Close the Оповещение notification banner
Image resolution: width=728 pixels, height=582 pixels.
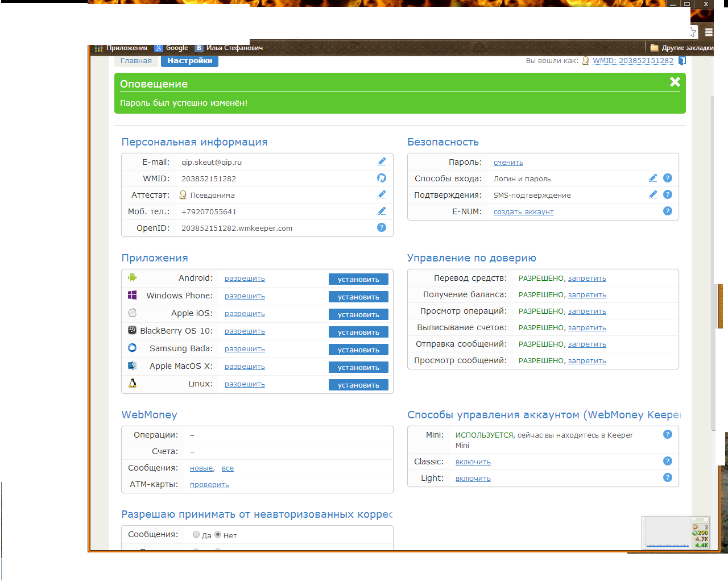click(x=675, y=82)
